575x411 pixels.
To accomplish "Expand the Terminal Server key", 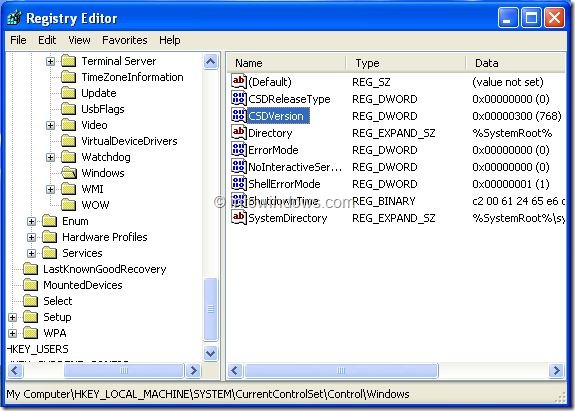I will [51, 61].
